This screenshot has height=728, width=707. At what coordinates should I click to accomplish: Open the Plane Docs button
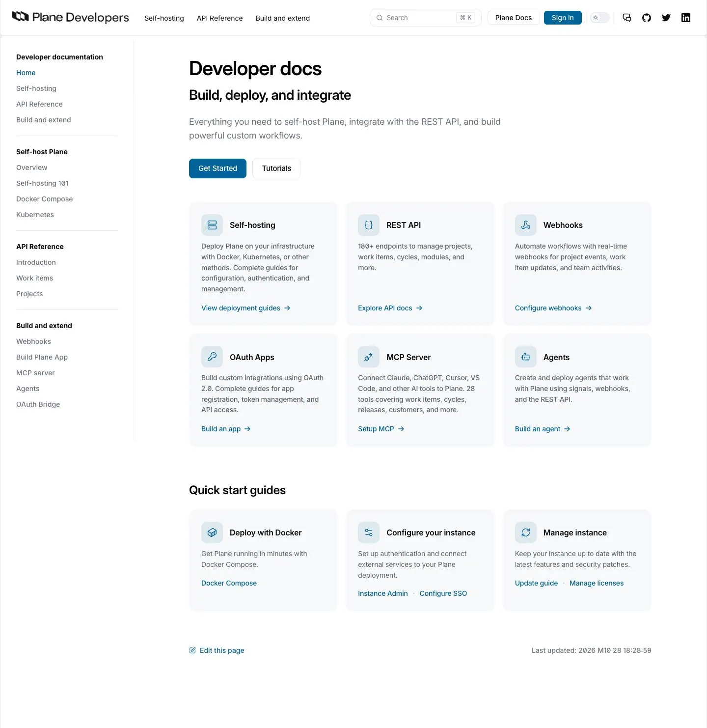coord(514,18)
